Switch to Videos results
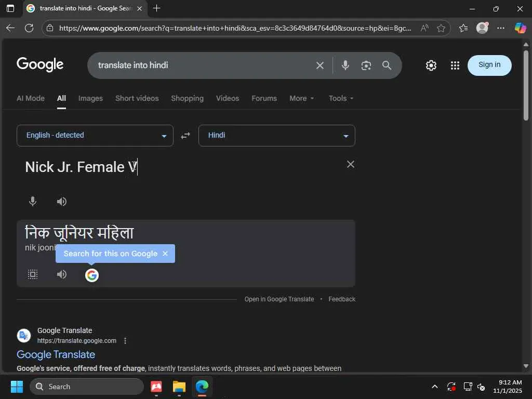532x399 pixels. point(228,98)
